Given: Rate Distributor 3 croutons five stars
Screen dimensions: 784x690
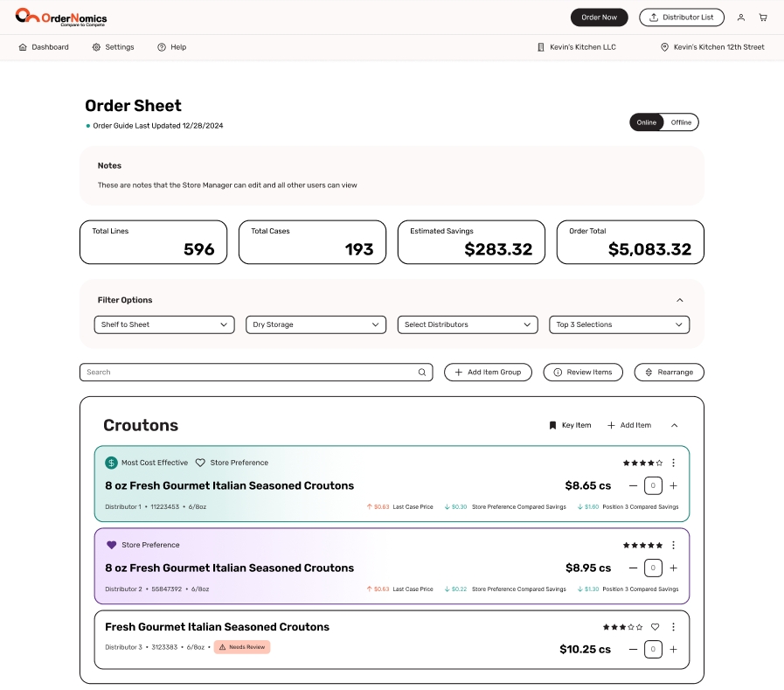Looking at the screenshot, I should tap(640, 627).
